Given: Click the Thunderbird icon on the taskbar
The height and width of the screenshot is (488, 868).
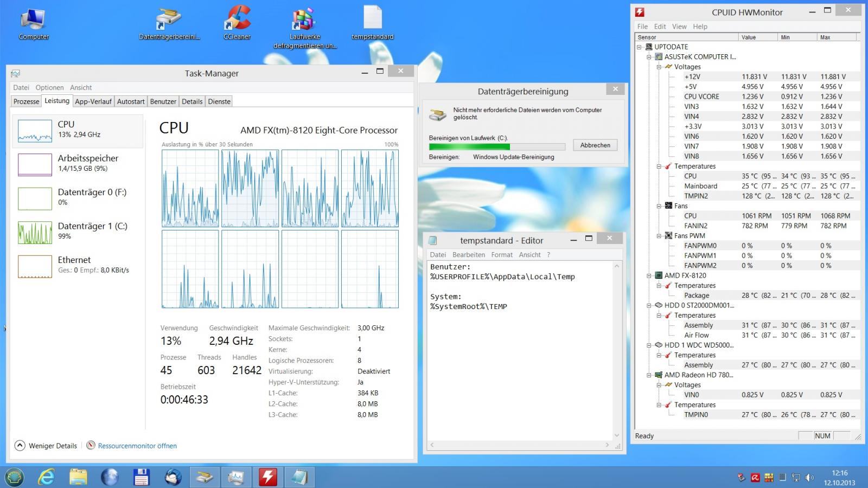Looking at the screenshot, I should [173, 477].
